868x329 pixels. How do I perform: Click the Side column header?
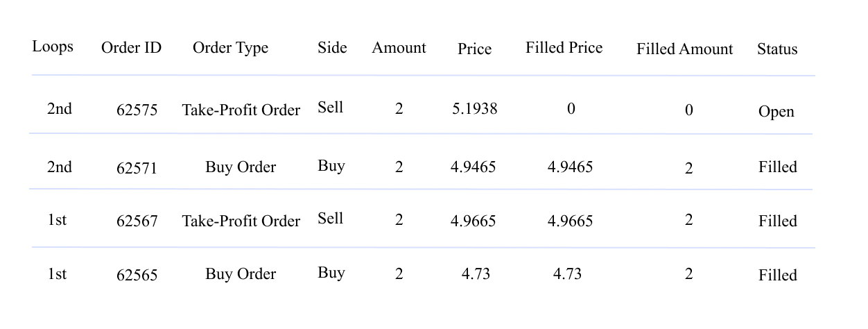point(332,48)
